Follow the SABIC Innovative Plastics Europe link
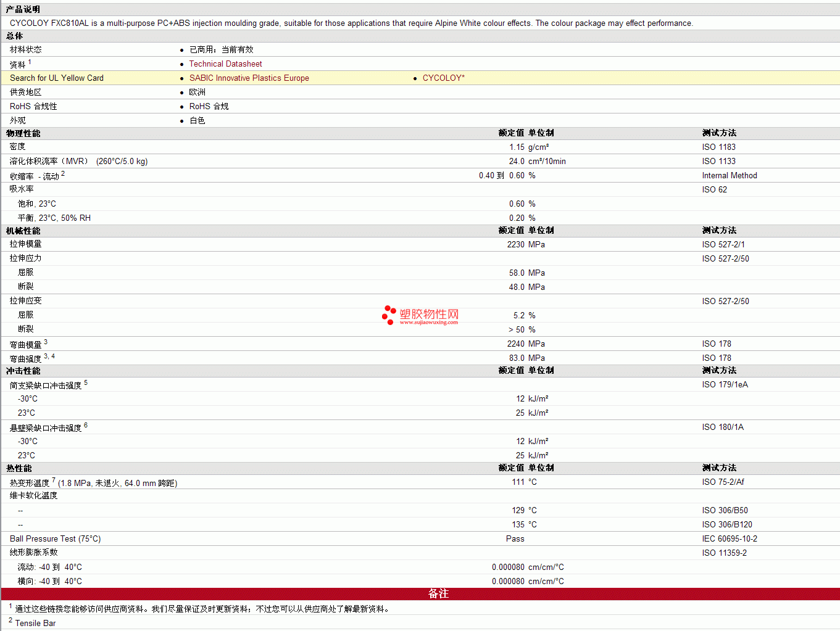This screenshot has height=631, width=840. [249, 78]
